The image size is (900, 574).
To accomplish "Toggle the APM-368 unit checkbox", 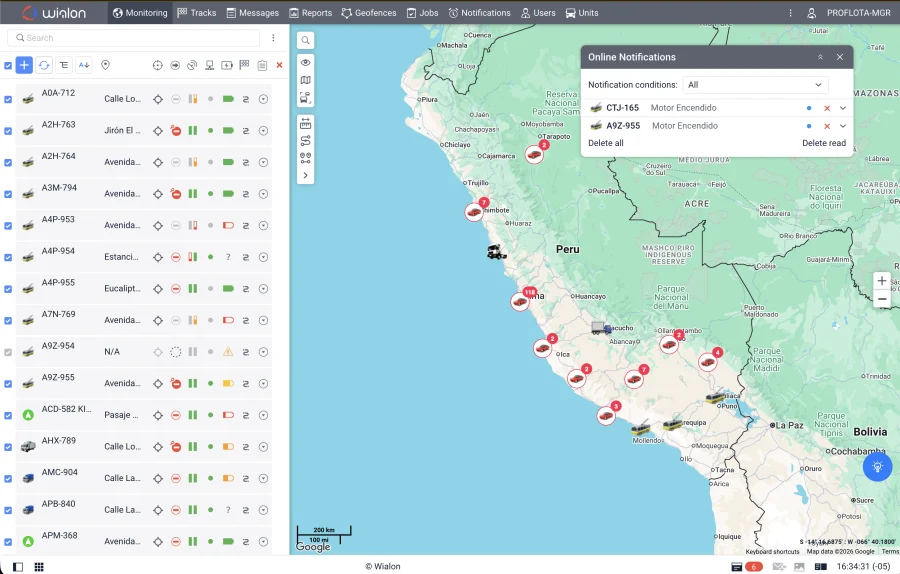I will coord(8,541).
